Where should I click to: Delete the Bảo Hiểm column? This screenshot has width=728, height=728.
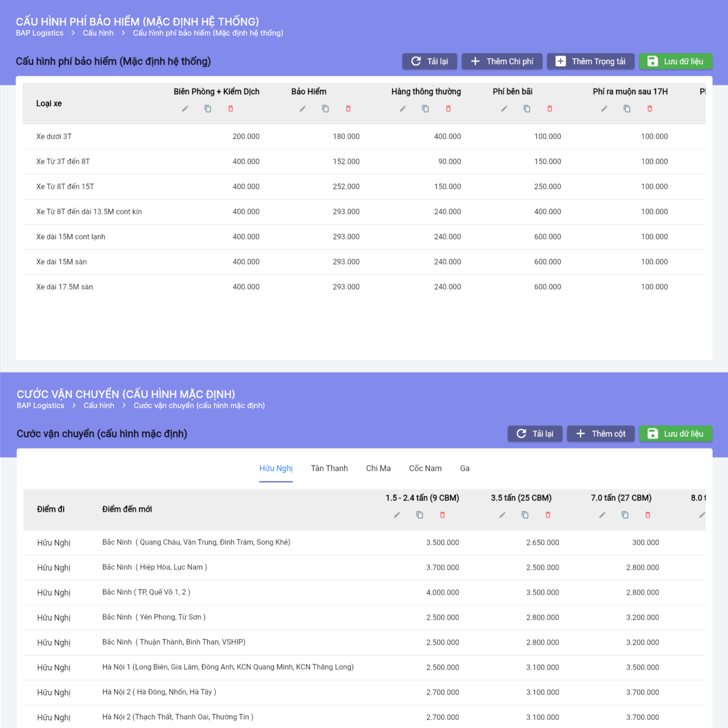click(x=348, y=109)
